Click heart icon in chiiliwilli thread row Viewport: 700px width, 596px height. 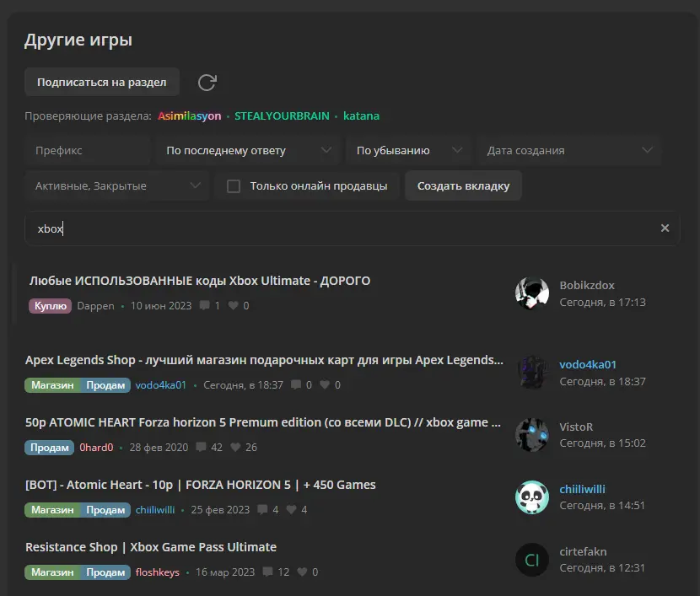pyautogui.click(x=291, y=509)
